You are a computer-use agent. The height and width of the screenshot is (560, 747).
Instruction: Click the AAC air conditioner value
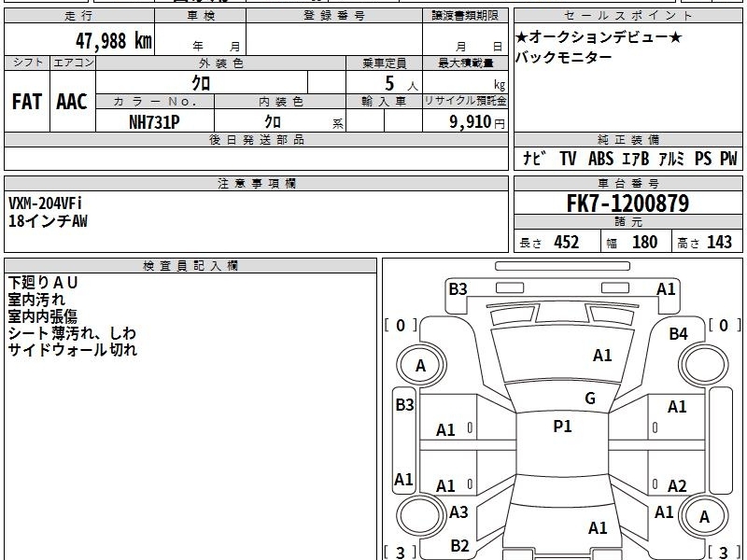pyautogui.click(x=72, y=102)
